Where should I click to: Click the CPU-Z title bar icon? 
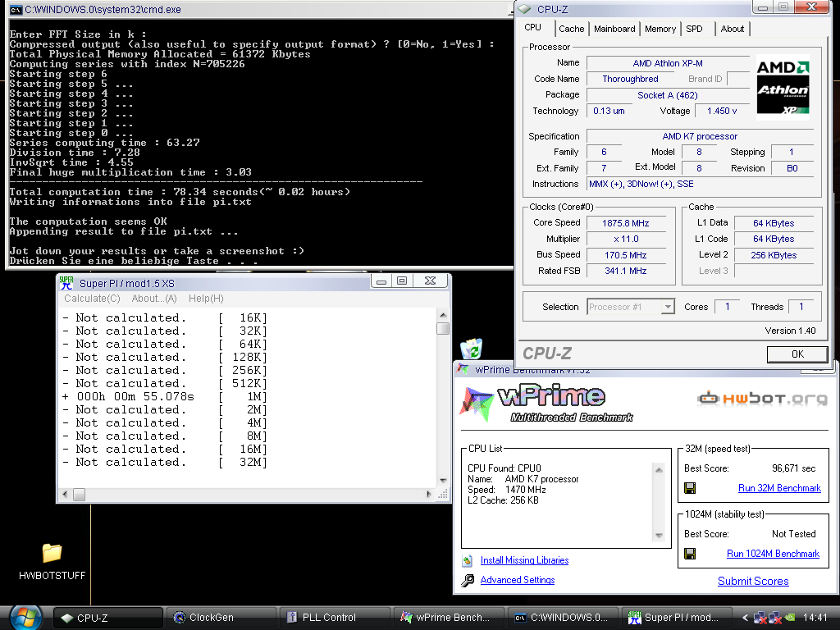[x=524, y=9]
